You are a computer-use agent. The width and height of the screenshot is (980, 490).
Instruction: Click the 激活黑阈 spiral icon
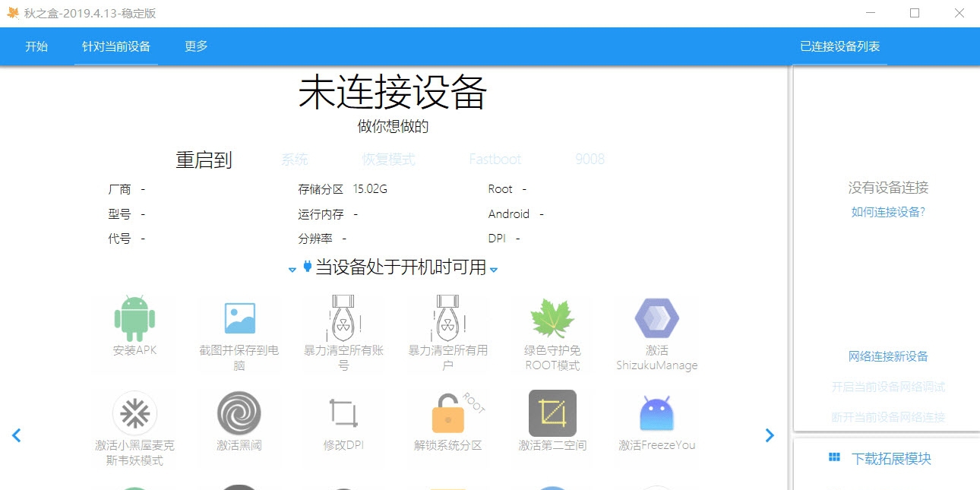tap(239, 414)
